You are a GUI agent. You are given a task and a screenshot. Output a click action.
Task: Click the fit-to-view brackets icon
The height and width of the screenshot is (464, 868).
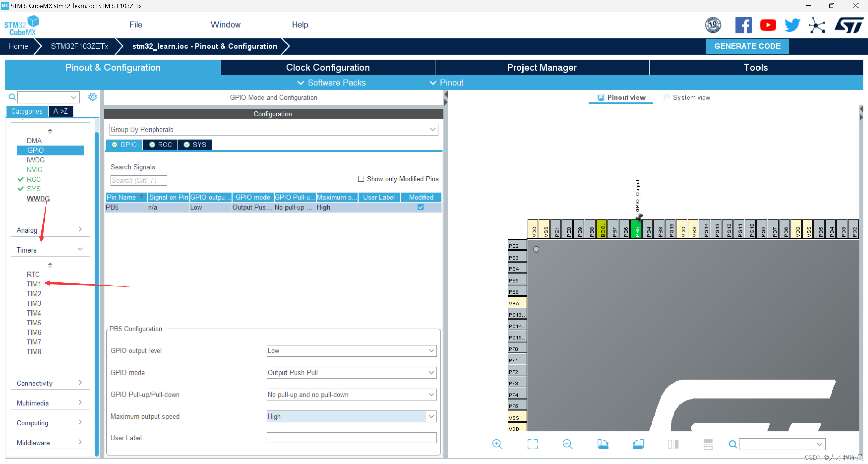tap(532, 444)
